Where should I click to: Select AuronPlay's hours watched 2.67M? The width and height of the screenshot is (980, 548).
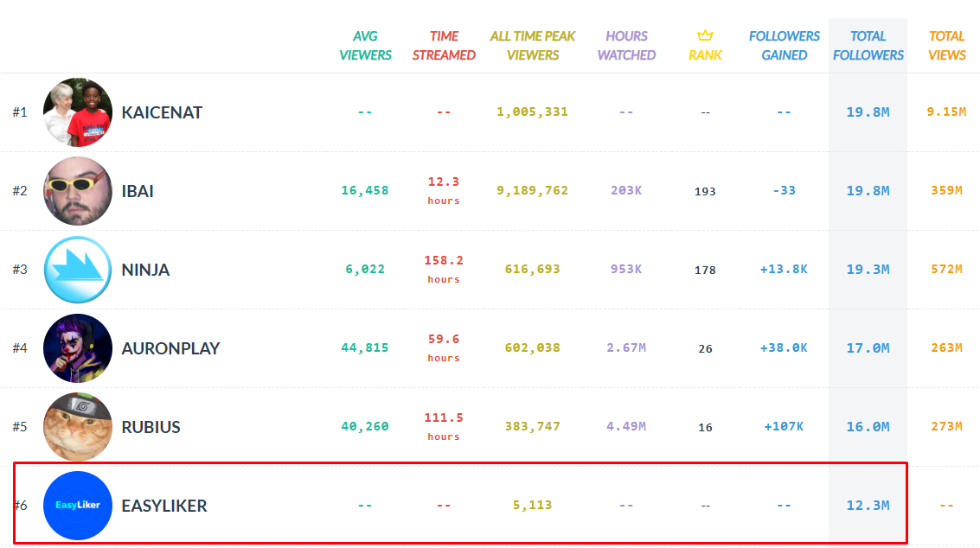click(x=626, y=348)
